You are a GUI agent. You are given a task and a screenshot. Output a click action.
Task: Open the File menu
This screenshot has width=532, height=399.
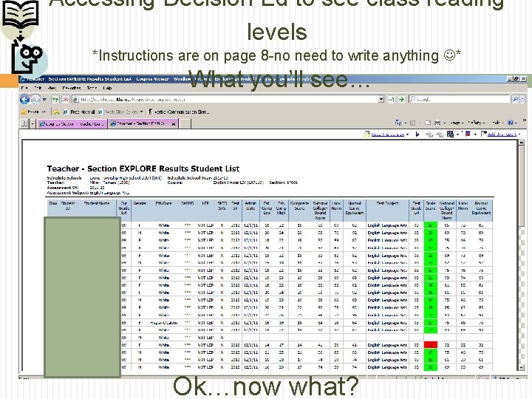(24, 88)
